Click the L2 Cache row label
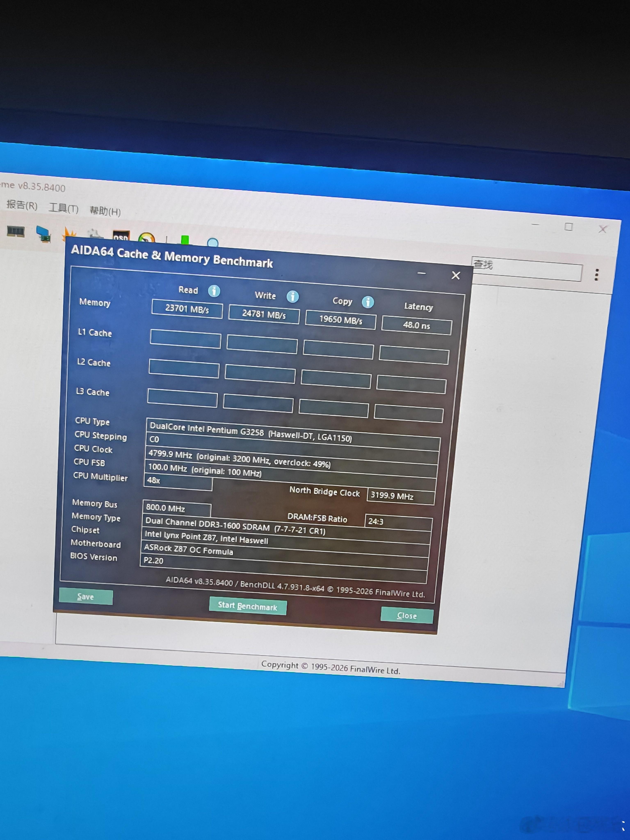 (94, 362)
